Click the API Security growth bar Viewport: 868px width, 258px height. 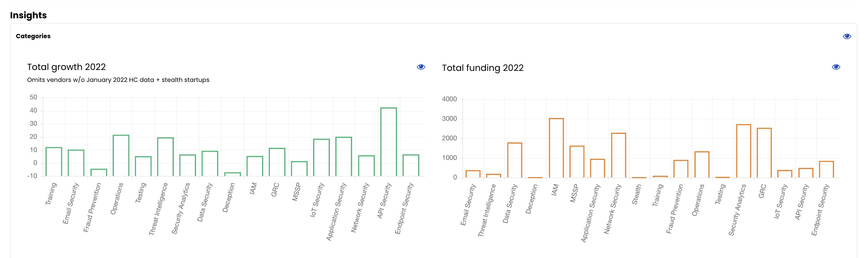388,142
